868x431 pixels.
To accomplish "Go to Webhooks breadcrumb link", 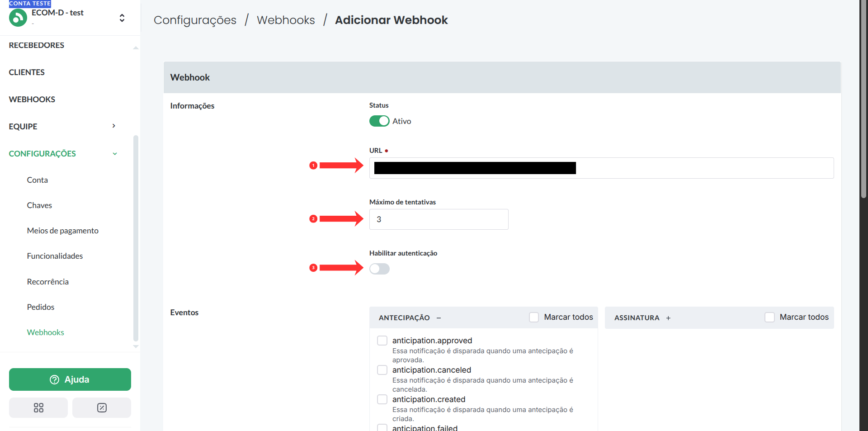I will (x=286, y=20).
